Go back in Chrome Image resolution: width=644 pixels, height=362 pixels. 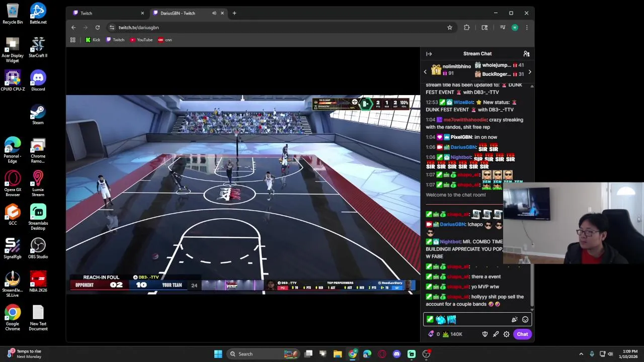73,28
